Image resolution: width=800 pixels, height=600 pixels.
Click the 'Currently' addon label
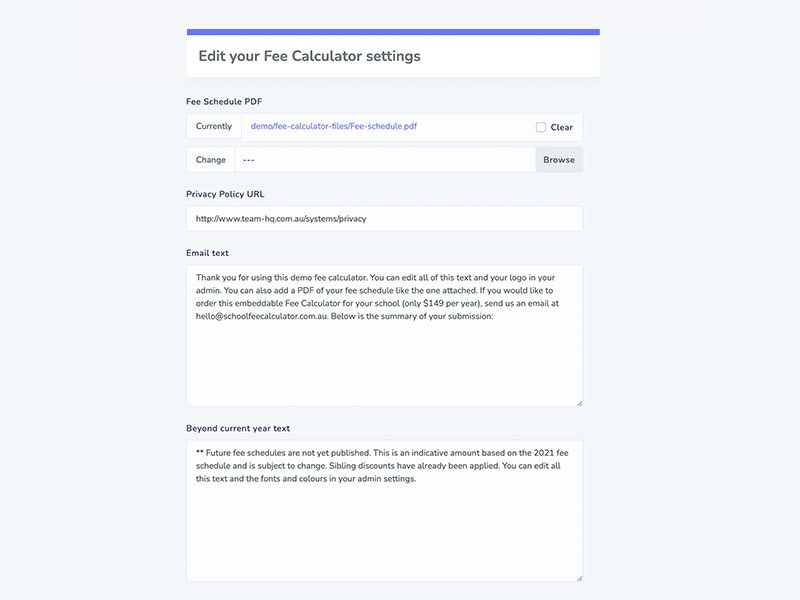coord(214,127)
